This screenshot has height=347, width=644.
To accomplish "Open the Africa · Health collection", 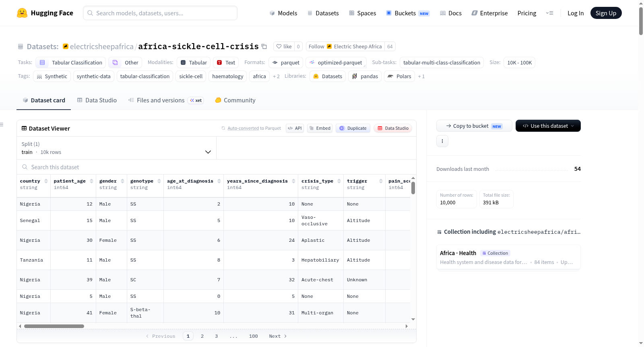I will point(508,257).
